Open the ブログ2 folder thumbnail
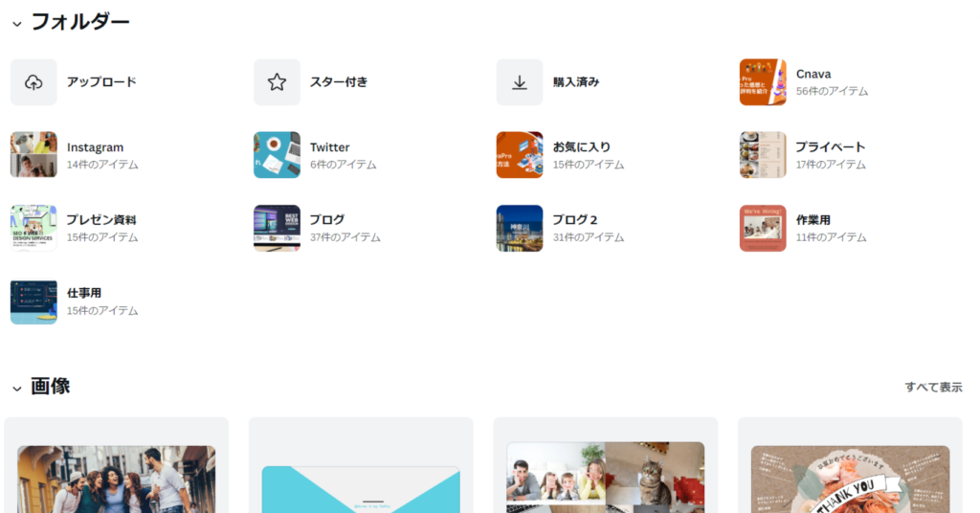This screenshot has width=980, height=513. (520, 228)
